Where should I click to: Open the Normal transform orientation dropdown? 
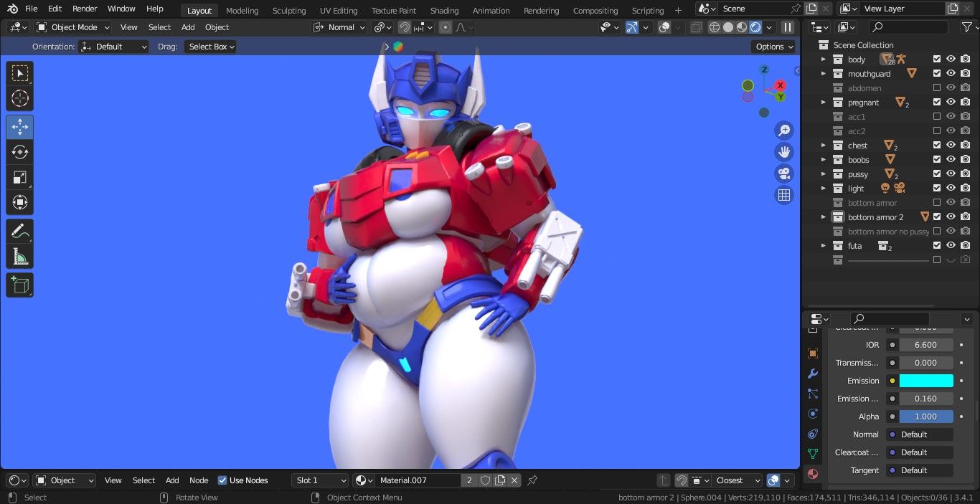339,27
